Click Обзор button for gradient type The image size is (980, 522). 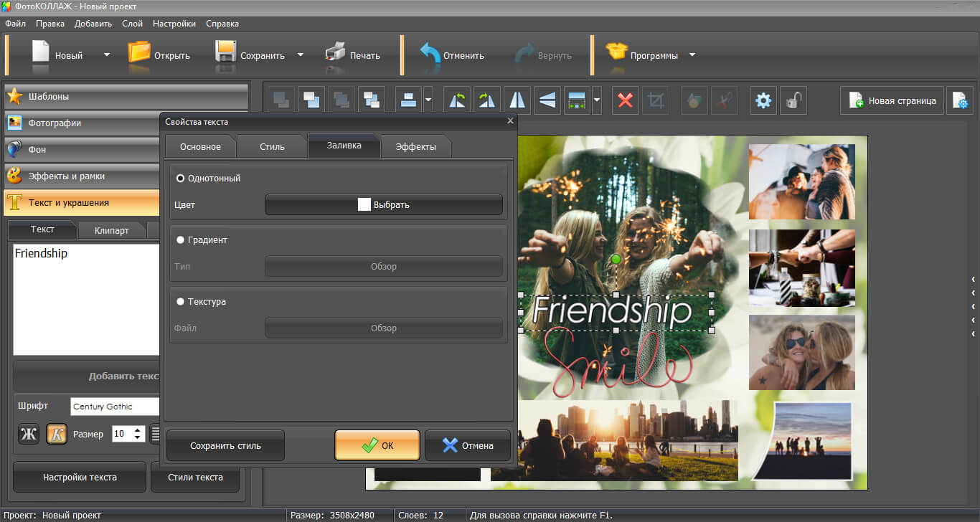pos(383,266)
